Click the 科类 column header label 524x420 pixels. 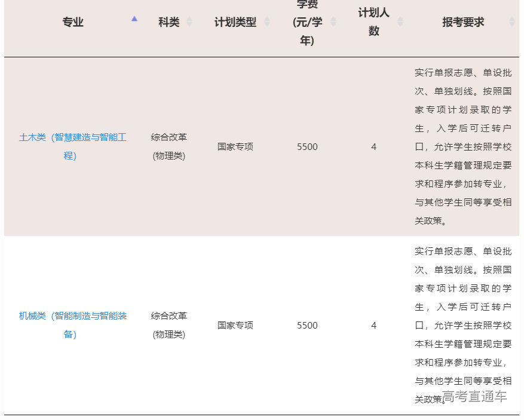168,22
